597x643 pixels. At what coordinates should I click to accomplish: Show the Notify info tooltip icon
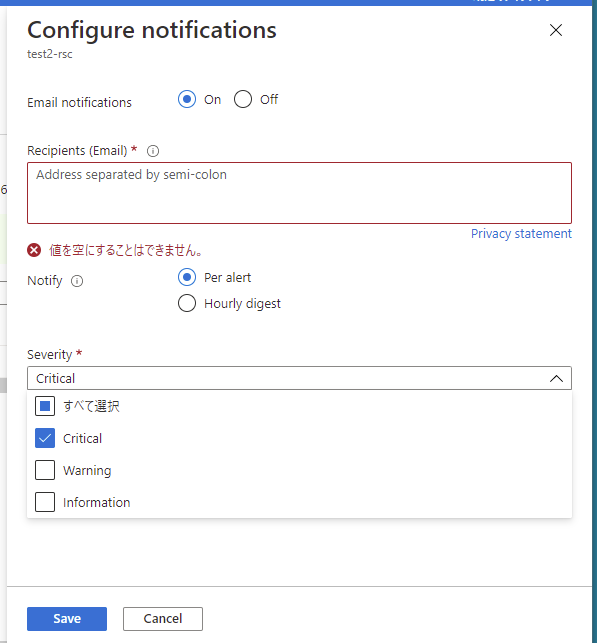[77, 281]
